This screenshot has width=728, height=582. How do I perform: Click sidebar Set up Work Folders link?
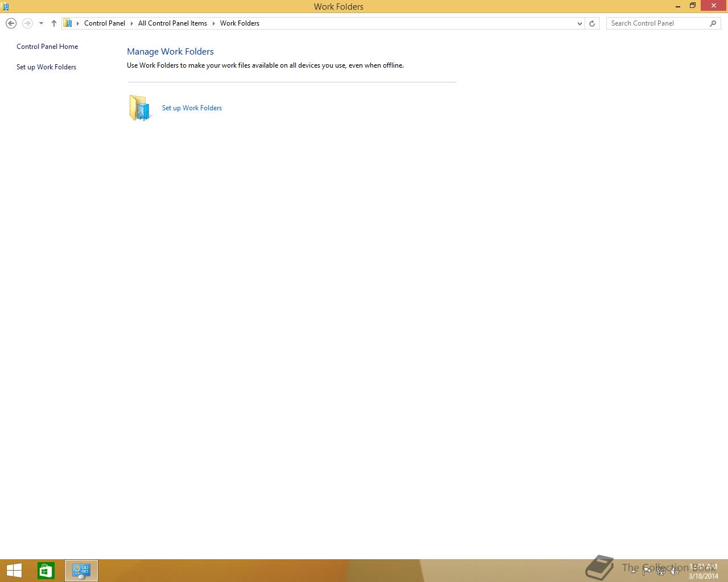pyautogui.click(x=46, y=67)
